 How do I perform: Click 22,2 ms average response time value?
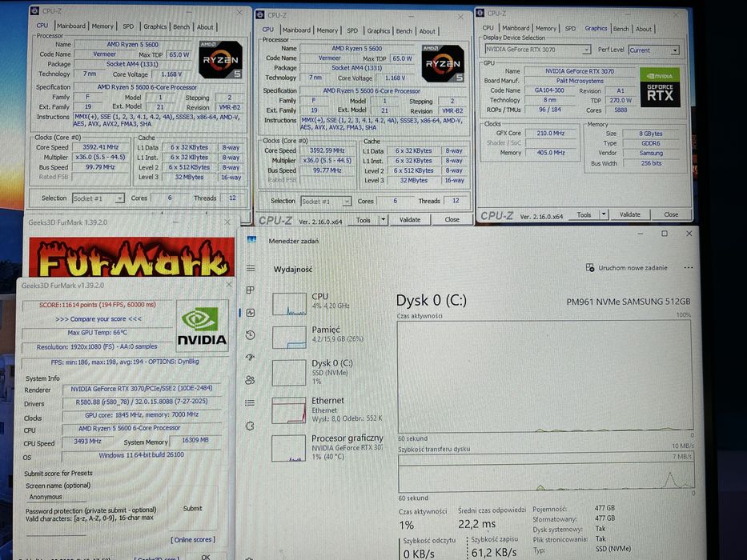point(476,524)
